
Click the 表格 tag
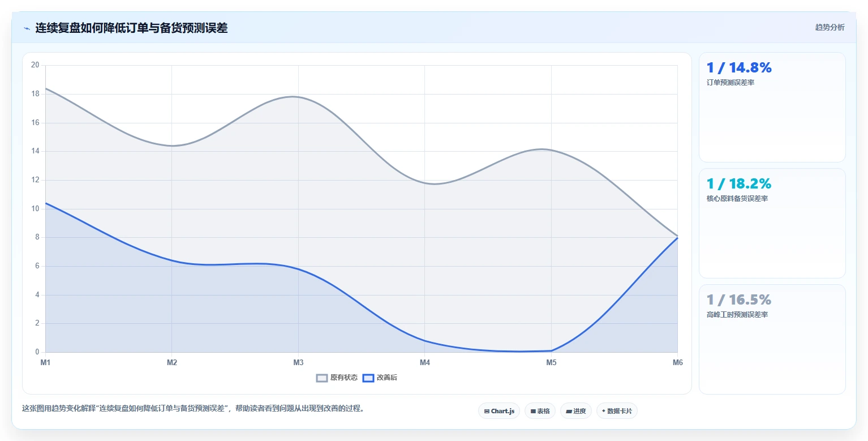click(x=540, y=411)
